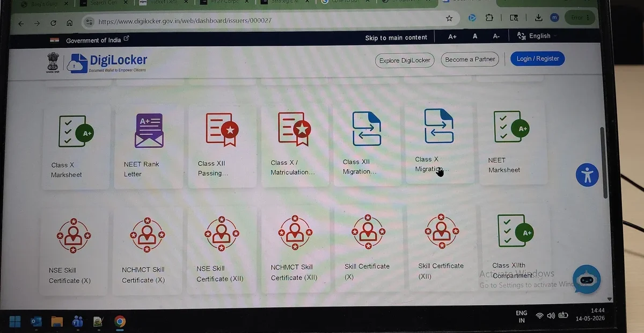Image resolution: width=644 pixels, height=333 pixels.
Task: Open the Government of India link
Action: [97, 40]
